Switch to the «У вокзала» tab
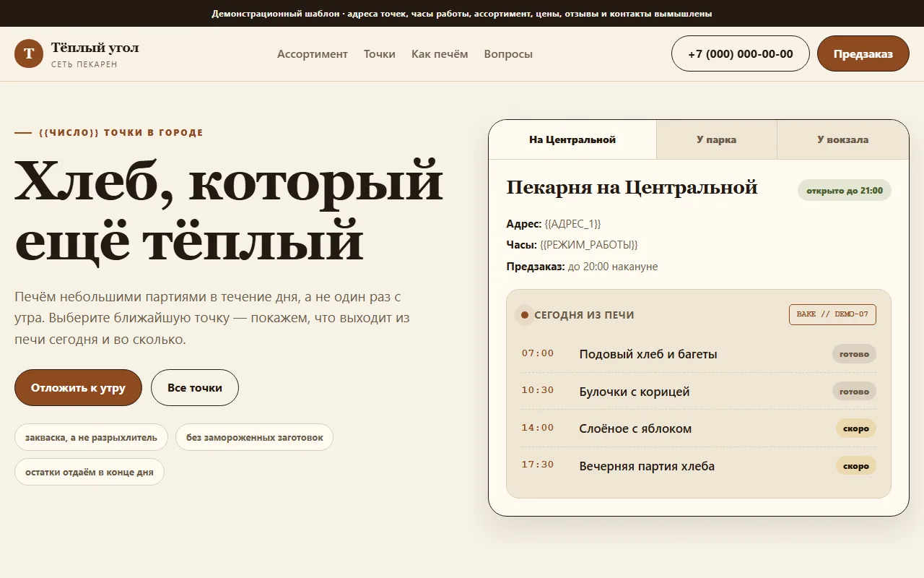This screenshot has height=578, width=924. pyautogui.click(x=843, y=139)
